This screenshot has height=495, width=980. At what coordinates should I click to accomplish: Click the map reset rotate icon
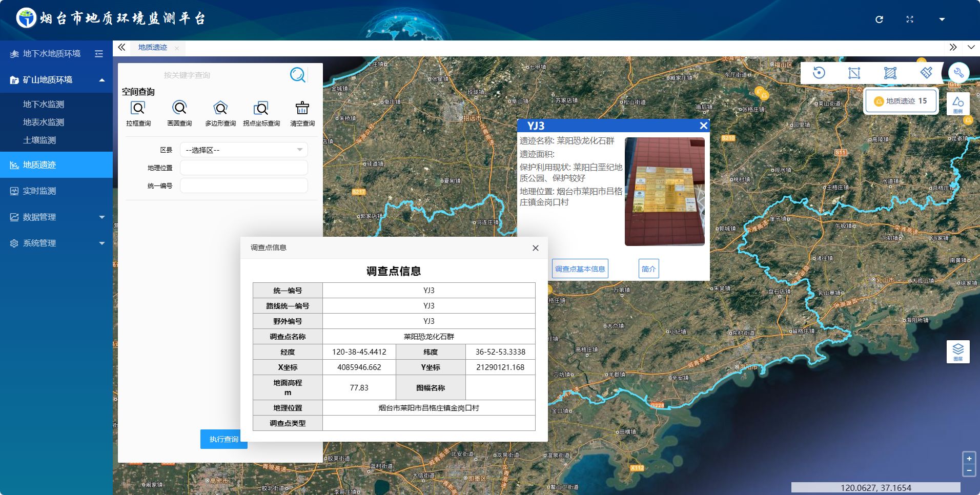click(x=819, y=73)
